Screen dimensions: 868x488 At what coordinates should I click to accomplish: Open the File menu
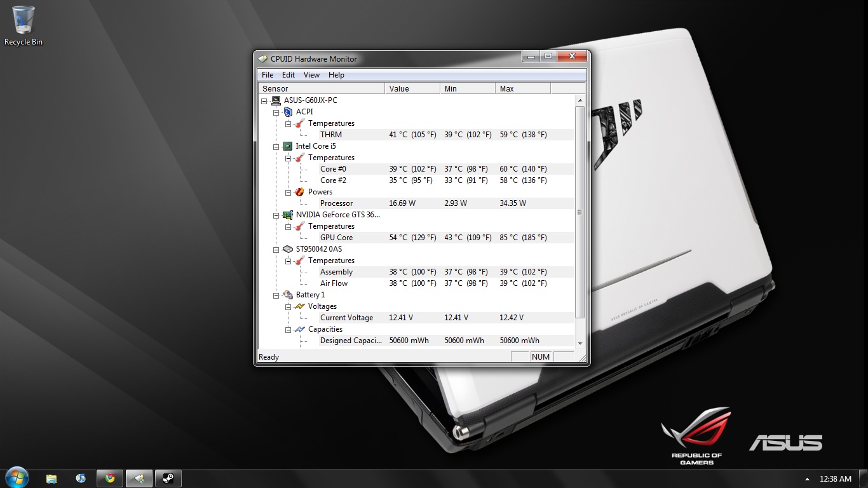point(268,75)
